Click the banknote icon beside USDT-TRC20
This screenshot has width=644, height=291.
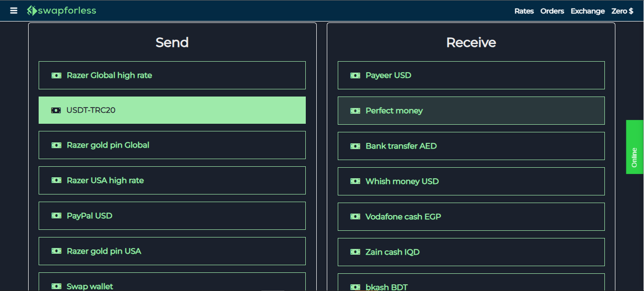coord(56,110)
